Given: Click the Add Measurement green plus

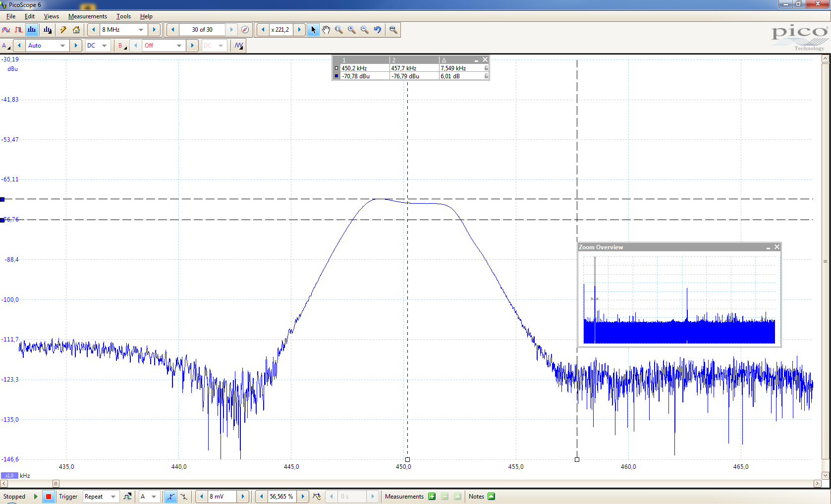Looking at the screenshot, I should click(x=432, y=497).
